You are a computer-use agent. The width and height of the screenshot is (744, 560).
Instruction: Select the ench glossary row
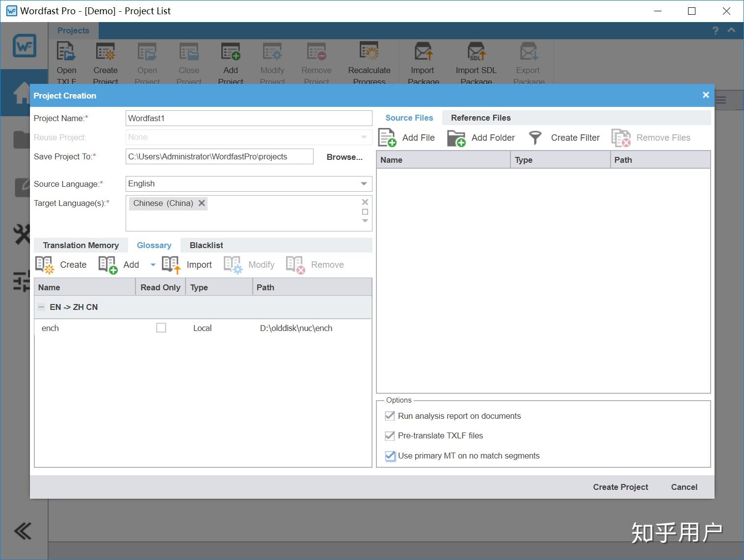point(203,328)
